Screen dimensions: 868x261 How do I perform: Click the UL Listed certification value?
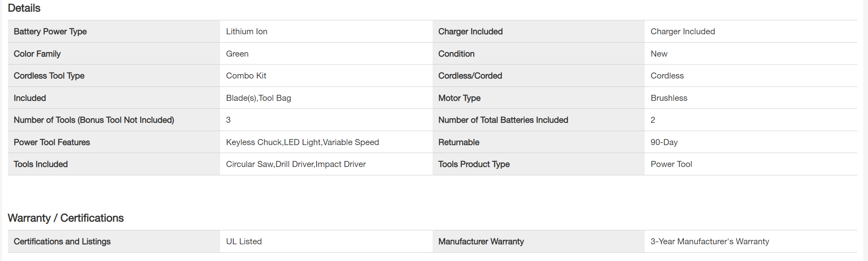(244, 241)
